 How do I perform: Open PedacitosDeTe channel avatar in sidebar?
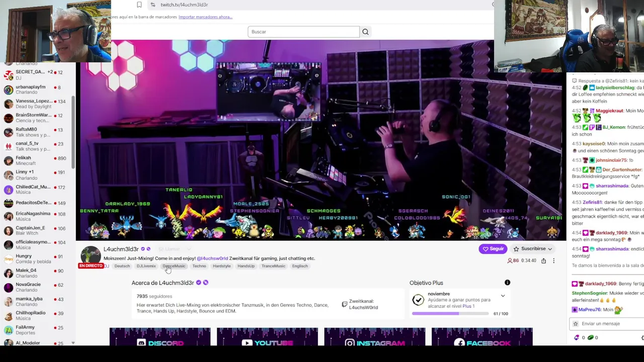(x=8, y=203)
